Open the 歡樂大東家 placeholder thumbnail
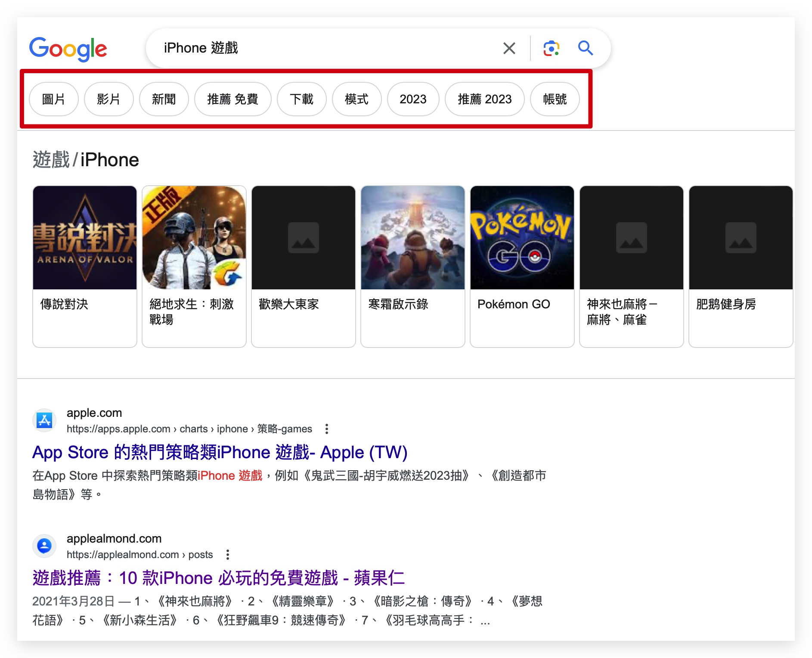 click(304, 238)
